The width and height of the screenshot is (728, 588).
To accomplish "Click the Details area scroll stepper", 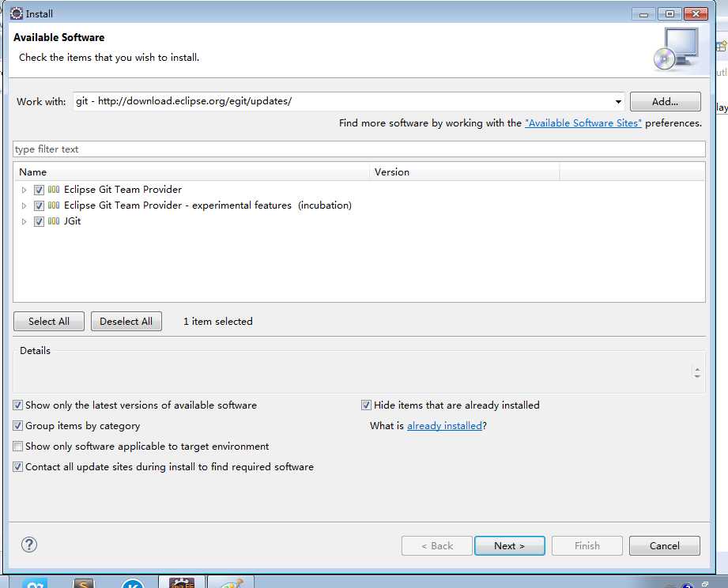I will [x=697, y=372].
